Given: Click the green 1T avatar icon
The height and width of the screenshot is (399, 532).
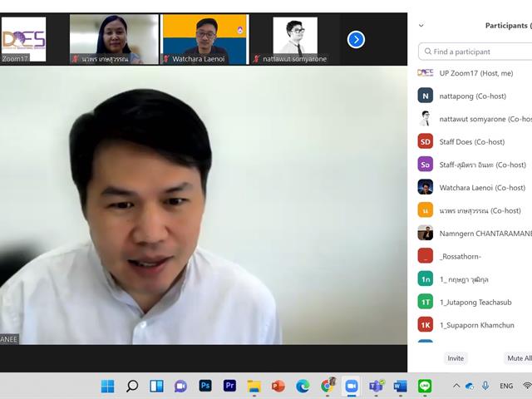Looking at the screenshot, I should pos(426,302).
